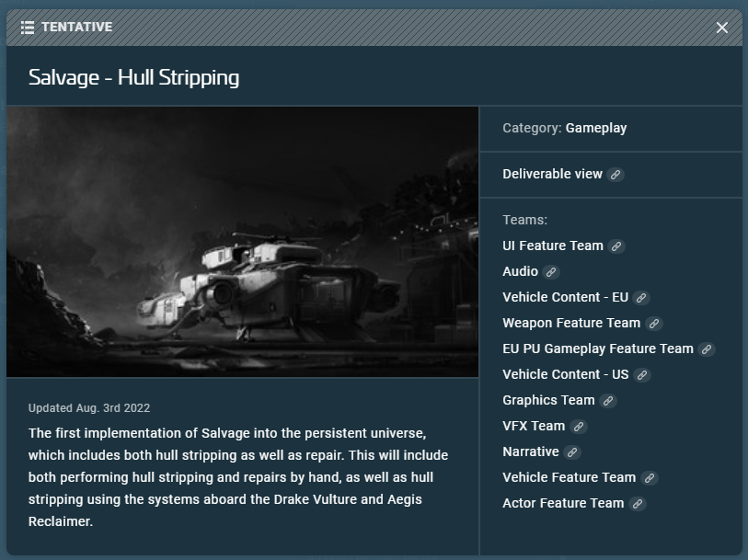Click link icon next to Narrative
This screenshot has width=748, height=560.
coord(572,452)
